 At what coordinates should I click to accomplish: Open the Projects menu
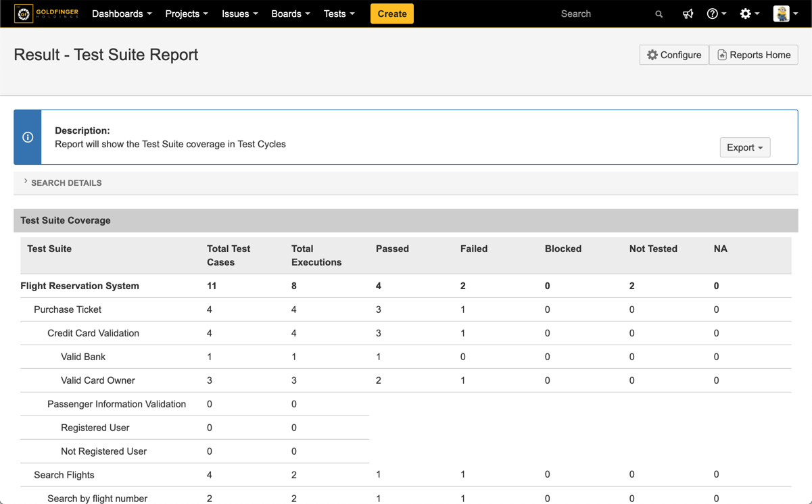pos(186,14)
